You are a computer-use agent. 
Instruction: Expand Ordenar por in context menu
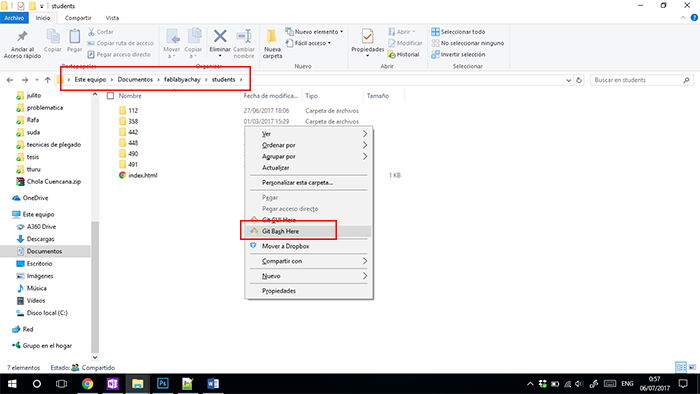click(309, 145)
